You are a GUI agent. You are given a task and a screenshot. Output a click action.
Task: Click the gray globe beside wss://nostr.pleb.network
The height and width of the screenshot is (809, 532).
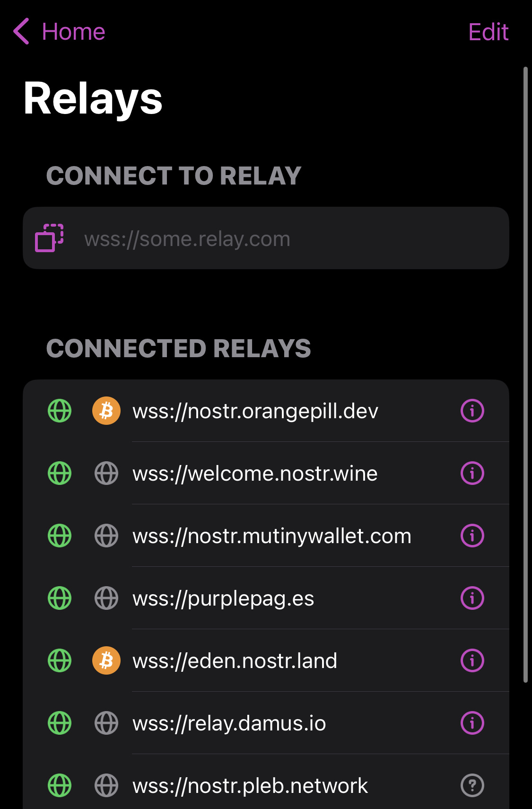pyautogui.click(x=106, y=785)
